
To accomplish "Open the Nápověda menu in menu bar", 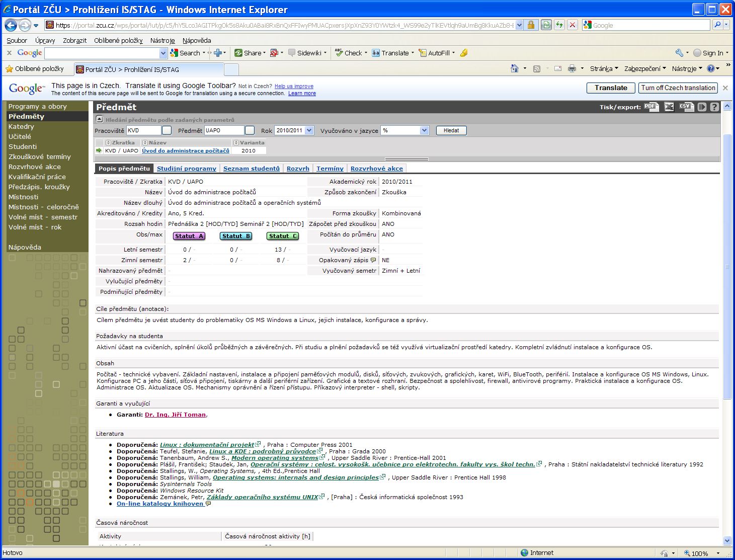I will (x=197, y=40).
